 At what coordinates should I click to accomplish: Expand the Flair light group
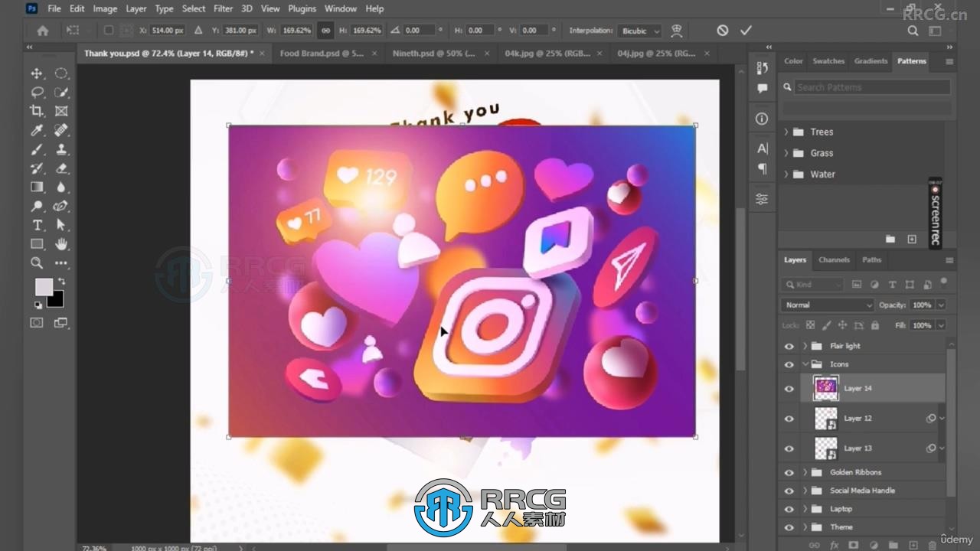tap(805, 346)
